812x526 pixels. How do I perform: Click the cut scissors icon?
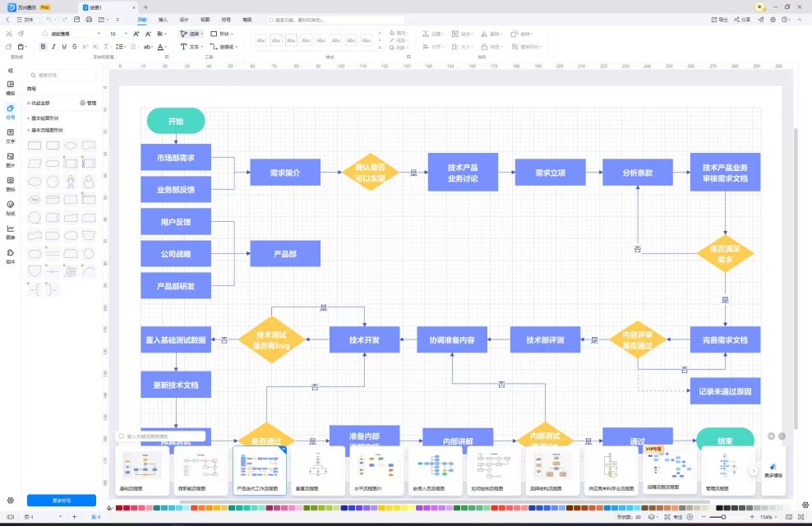[x=9, y=34]
